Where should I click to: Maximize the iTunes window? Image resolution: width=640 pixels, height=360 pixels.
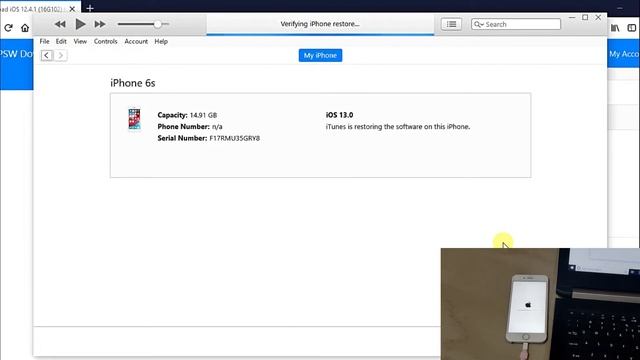585,18
